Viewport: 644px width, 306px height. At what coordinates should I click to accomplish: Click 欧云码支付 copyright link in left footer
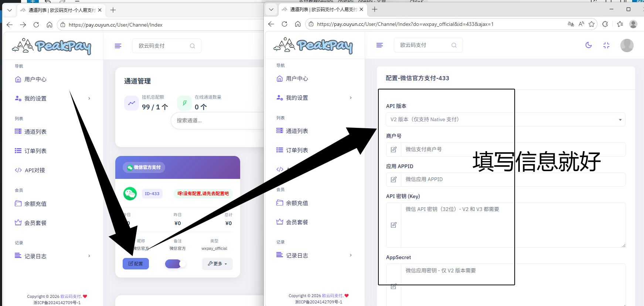[71, 296]
